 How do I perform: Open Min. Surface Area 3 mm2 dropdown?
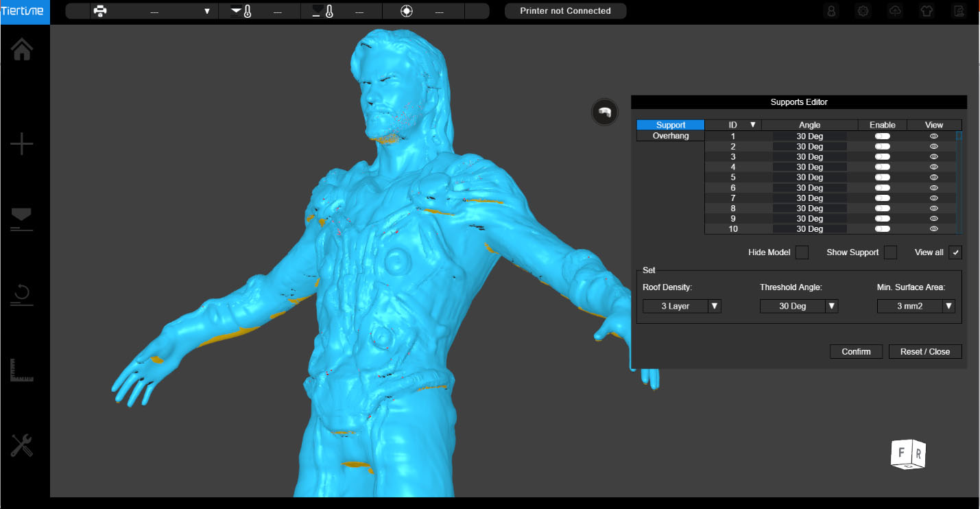pyautogui.click(x=916, y=306)
